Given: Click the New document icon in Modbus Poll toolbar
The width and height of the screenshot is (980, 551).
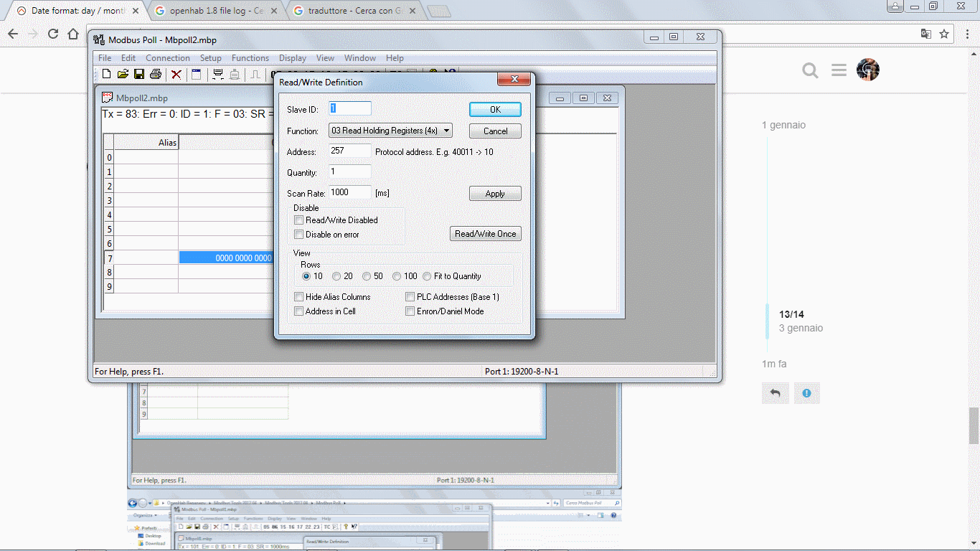Looking at the screenshot, I should pos(106,74).
